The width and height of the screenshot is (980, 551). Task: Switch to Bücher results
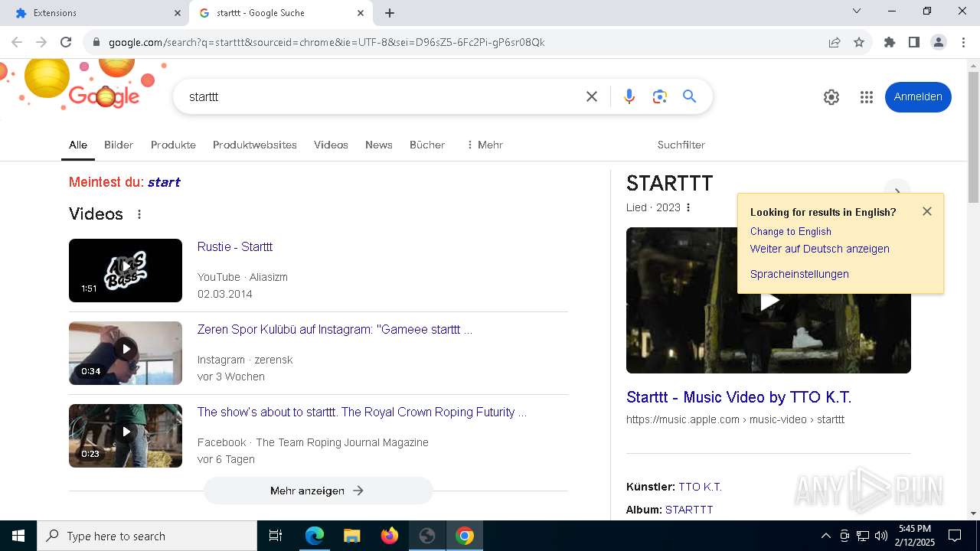tap(427, 145)
